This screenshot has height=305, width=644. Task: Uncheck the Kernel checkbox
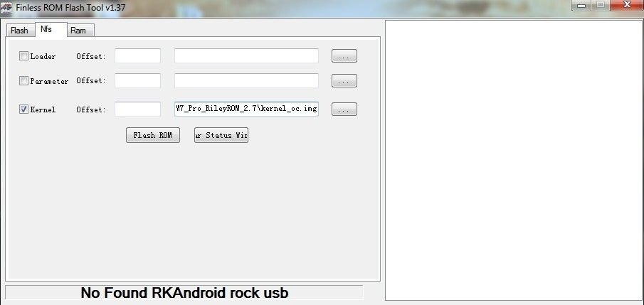(23, 109)
